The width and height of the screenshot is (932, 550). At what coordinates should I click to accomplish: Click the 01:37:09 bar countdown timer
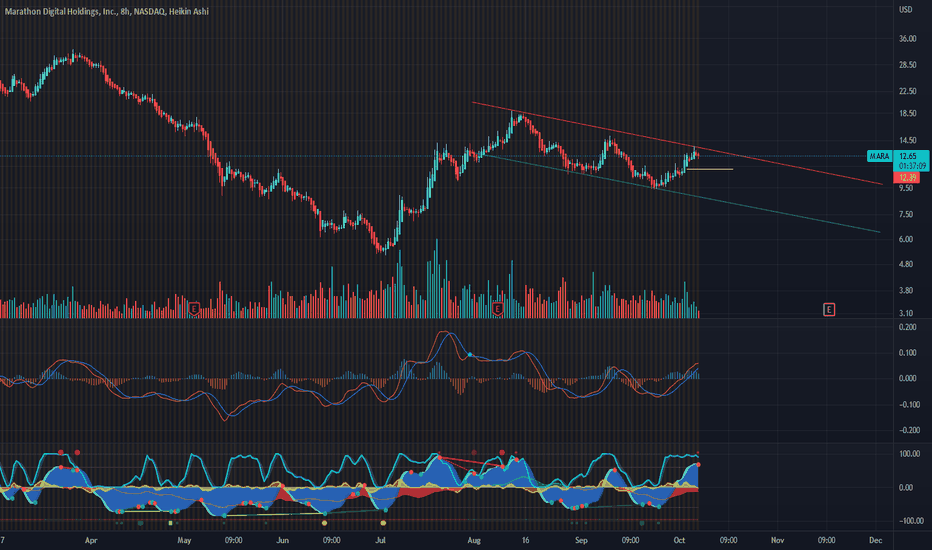coord(911,166)
